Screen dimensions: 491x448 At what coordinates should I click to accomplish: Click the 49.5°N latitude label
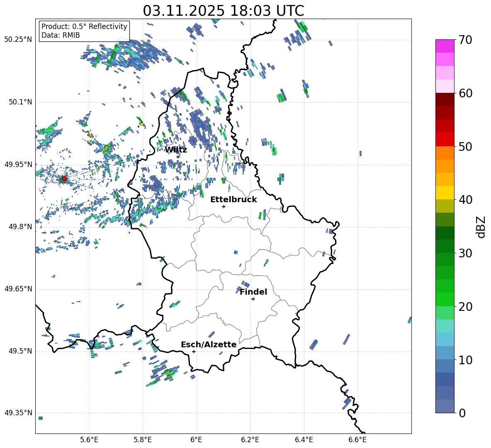click(20, 351)
